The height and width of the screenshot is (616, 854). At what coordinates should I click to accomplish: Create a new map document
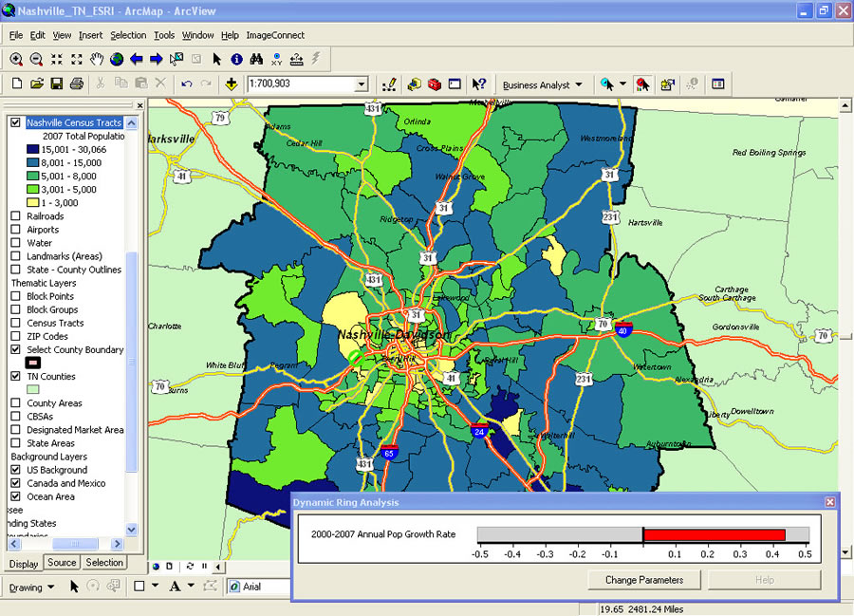click(17, 84)
